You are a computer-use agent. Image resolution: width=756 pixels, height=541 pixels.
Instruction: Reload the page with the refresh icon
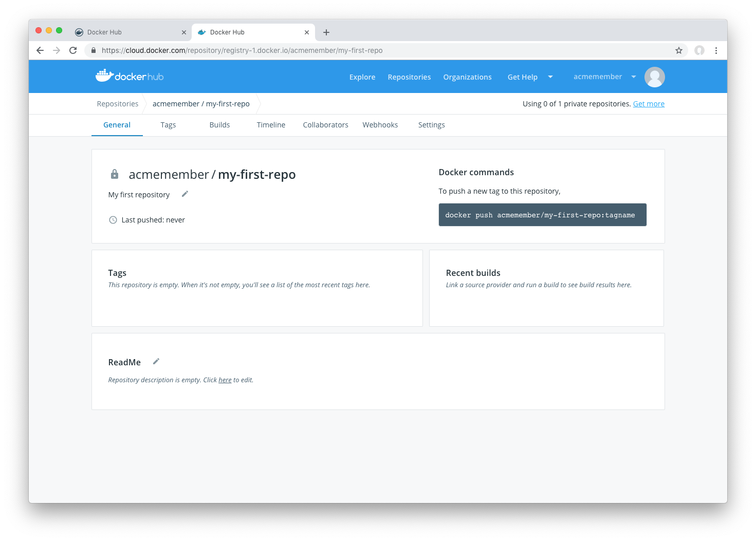pyautogui.click(x=73, y=50)
